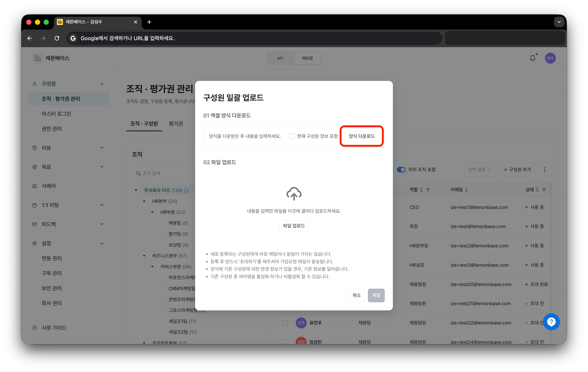Open 마스터 로그인 in sidebar
The height and width of the screenshot is (372, 588).
[x=56, y=114]
